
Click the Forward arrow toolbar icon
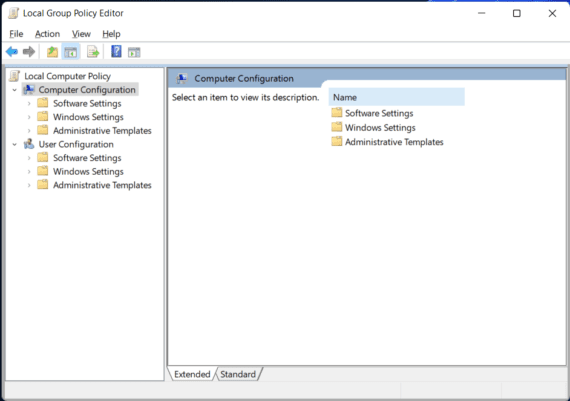click(29, 52)
